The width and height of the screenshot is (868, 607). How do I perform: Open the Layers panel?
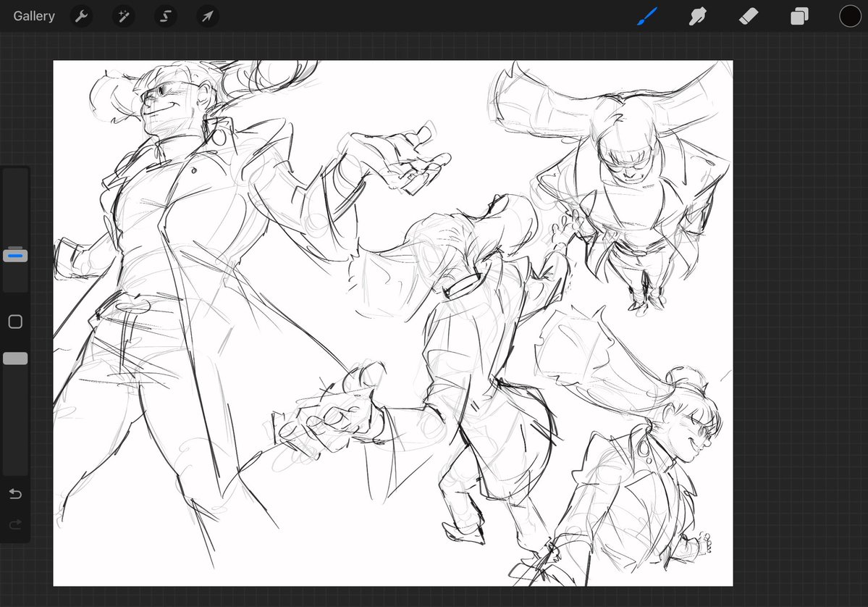pyautogui.click(x=799, y=16)
